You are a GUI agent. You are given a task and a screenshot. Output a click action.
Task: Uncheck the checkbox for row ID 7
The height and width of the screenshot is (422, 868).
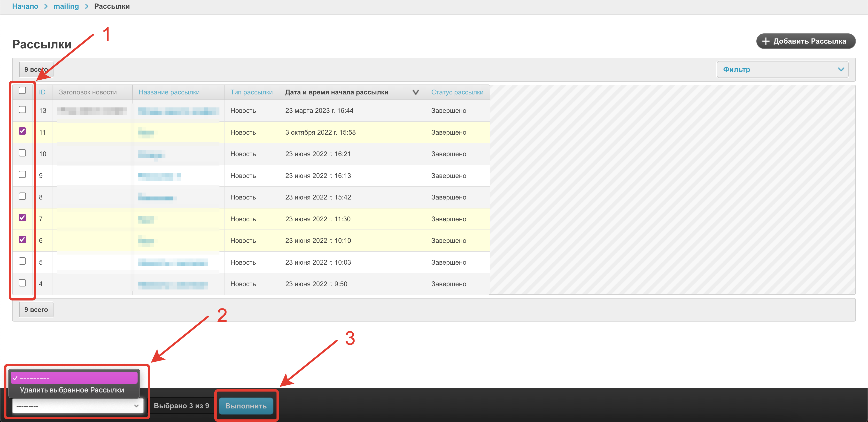click(x=22, y=218)
